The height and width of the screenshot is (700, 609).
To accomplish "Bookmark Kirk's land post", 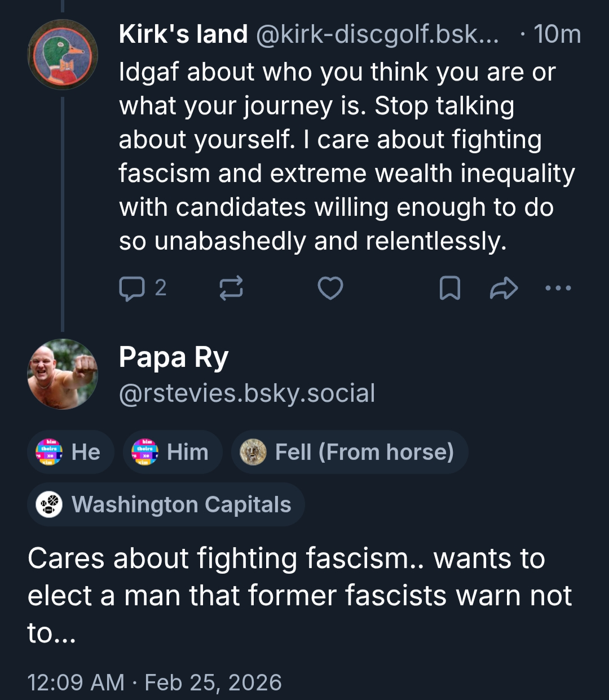I will [x=449, y=289].
